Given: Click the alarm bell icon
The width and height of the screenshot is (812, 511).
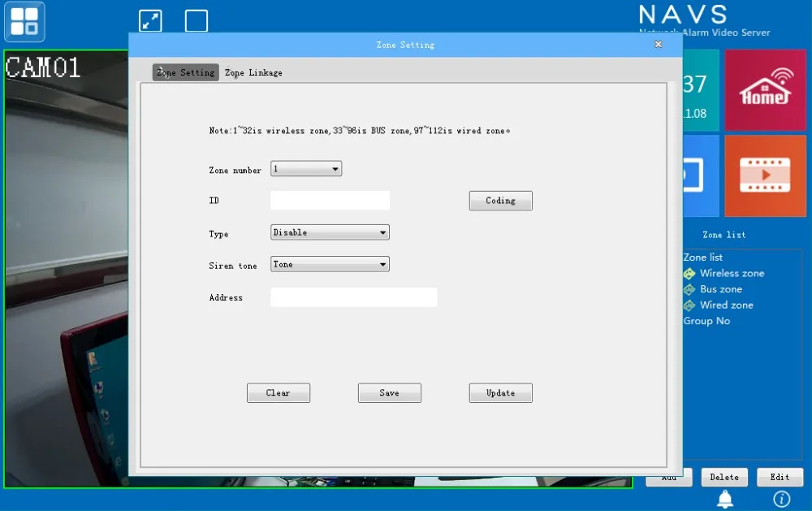Looking at the screenshot, I should click(x=724, y=498).
